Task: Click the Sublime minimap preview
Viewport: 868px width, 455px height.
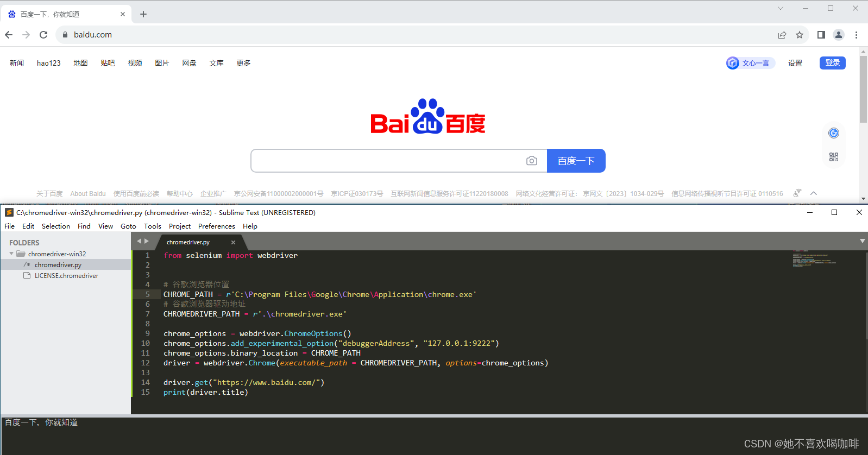Action: click(x=814, y=258)
